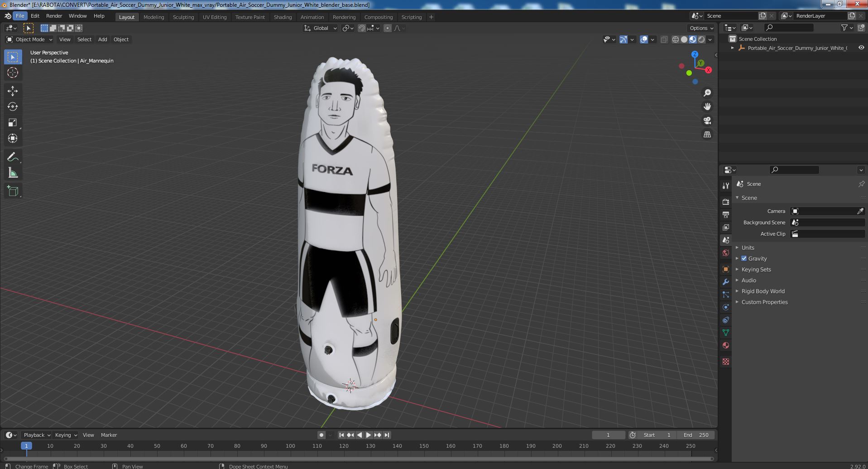Image resolution: width=868 pixels, height=469 pixels.
Task: Select the Scale tool
Action: click(13, 122)
